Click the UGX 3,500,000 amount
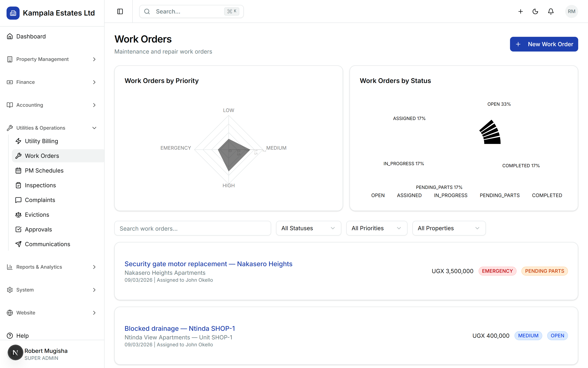This screenshot has width=588, height=368. [x=452, y=271]
